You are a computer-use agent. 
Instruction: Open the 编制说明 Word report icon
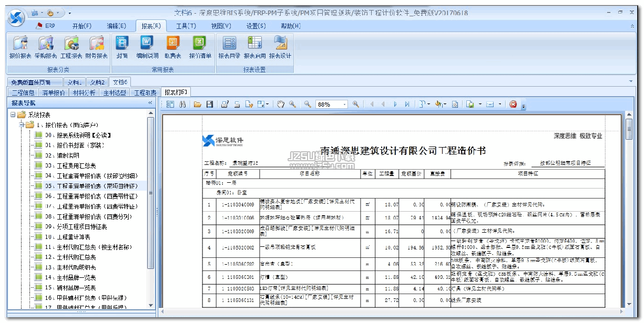click(x=147, y=47)
